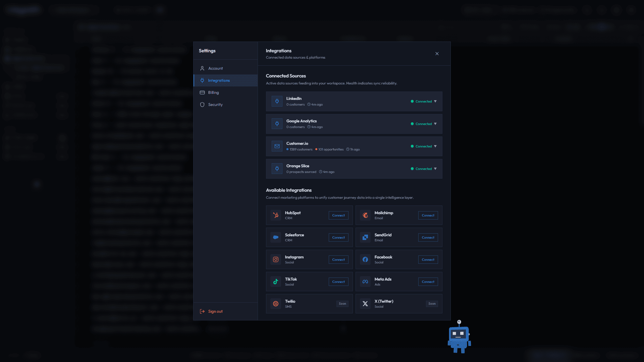
Task: Connect the Facebook social integration
Action: tap(428, 259)
